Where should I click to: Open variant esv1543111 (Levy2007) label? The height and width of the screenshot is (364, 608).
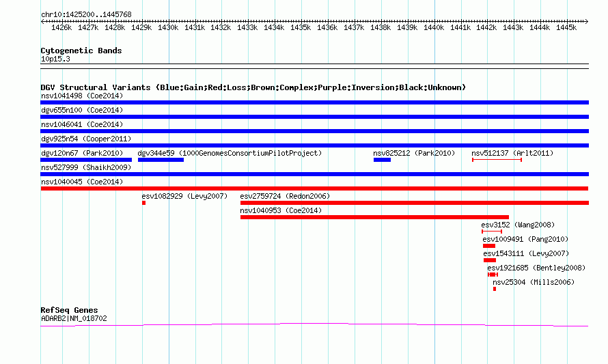[526, 253]
